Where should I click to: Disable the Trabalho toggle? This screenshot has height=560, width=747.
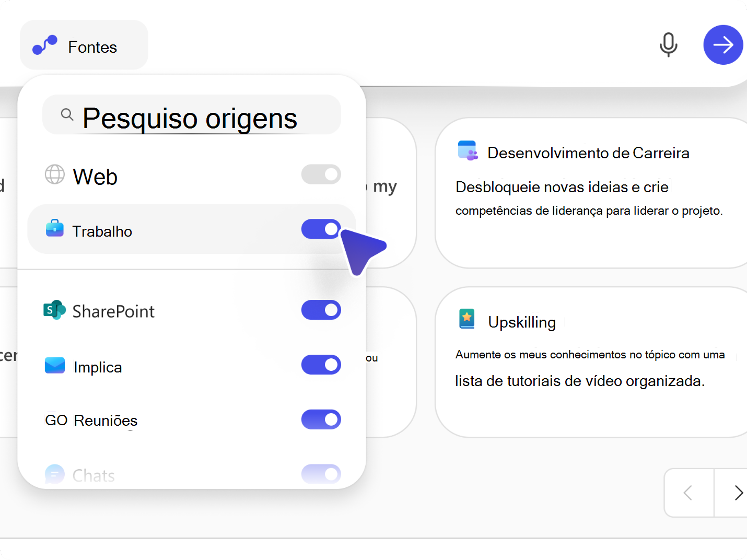click(x=321, y=229)
